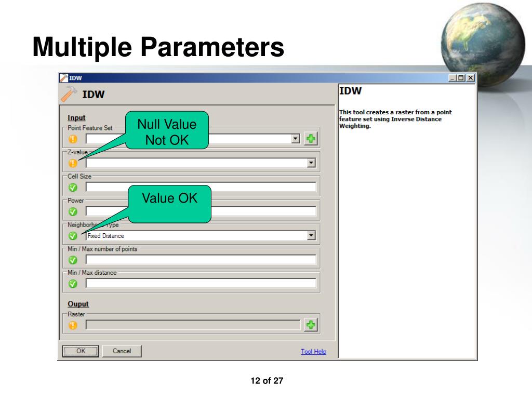Screen dimensions: 532x399
Task: Click the green plus beside output Raster
Action: click(311, 325)
